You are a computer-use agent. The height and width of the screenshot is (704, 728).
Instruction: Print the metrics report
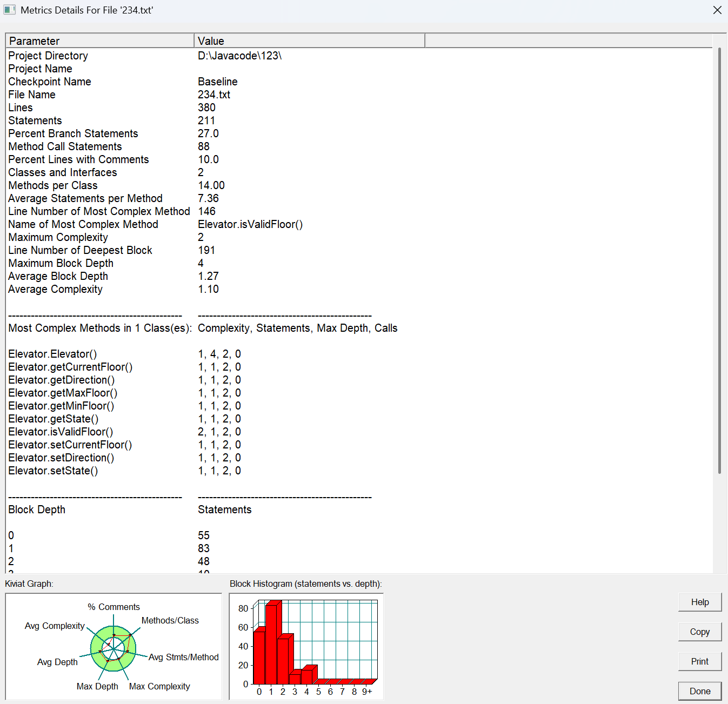[700, 661]
